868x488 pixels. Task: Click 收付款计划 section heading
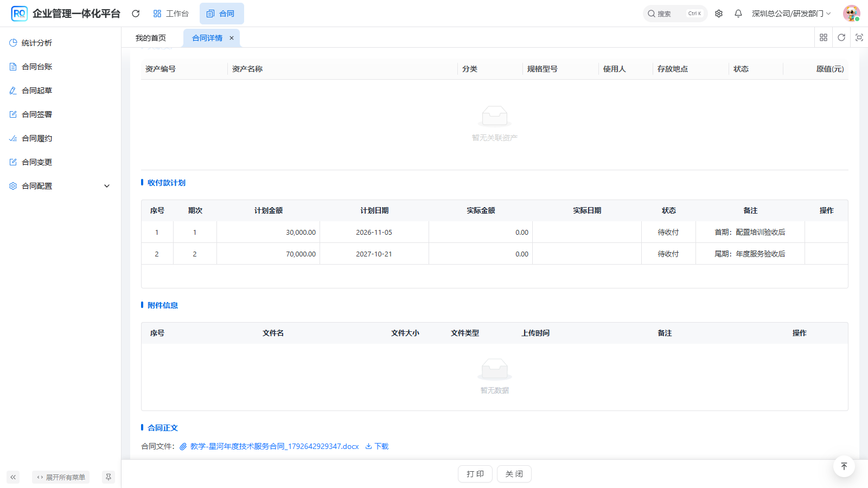click(167, 183)
